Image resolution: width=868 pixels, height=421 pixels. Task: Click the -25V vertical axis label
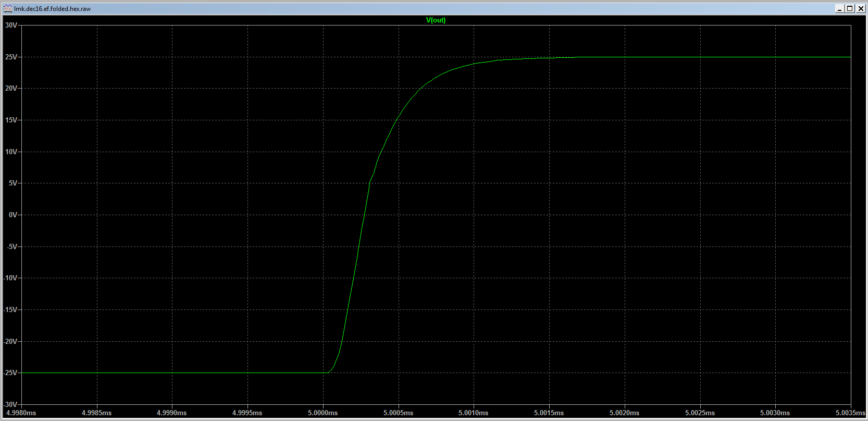10,373
